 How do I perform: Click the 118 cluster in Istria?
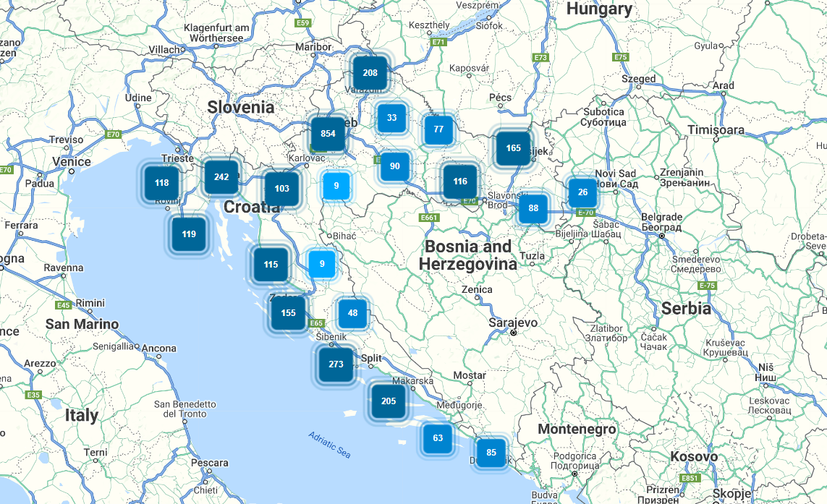(161, 183)
